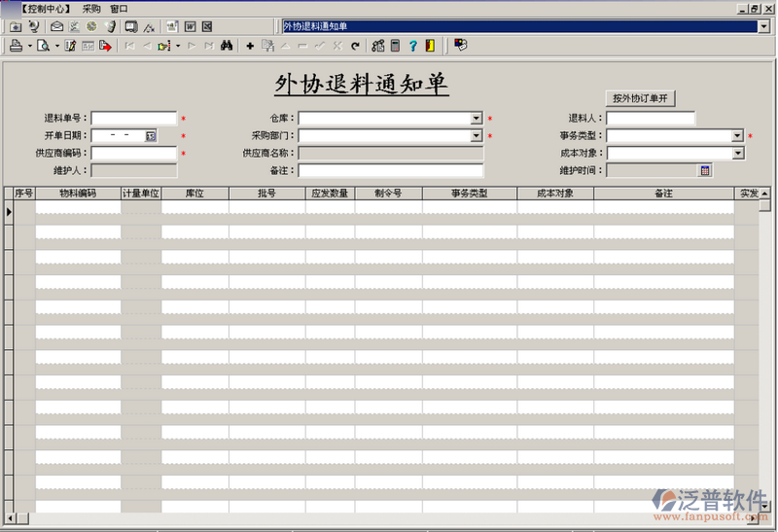Expand the 采购部门 dropdown list

point(477,136)
